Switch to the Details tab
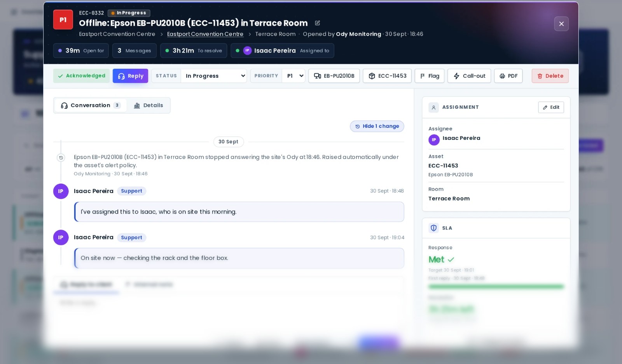This screenshot has height=364, width=622. 148,105
